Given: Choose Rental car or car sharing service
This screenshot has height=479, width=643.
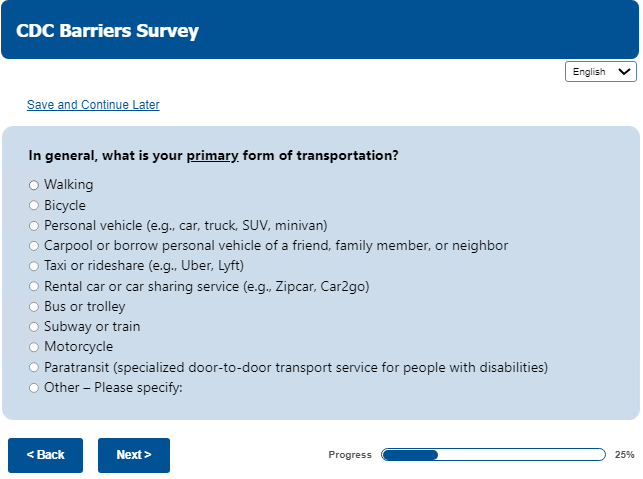Looking at the screenshot, I should pyautogui.click(x=34, y=287).
